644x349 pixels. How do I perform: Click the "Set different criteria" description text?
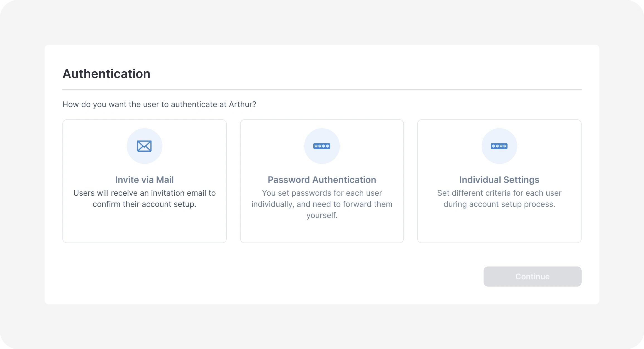pyautogui.click(x=499, y=198)
